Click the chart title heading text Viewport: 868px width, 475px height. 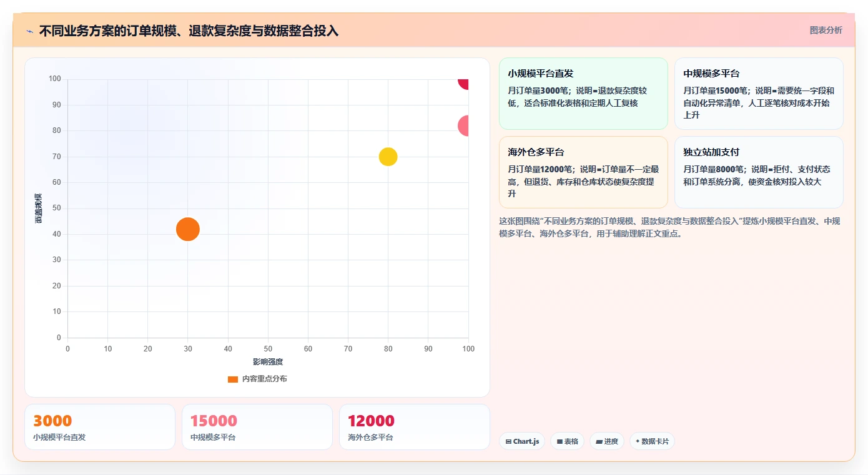pos(189,31)
